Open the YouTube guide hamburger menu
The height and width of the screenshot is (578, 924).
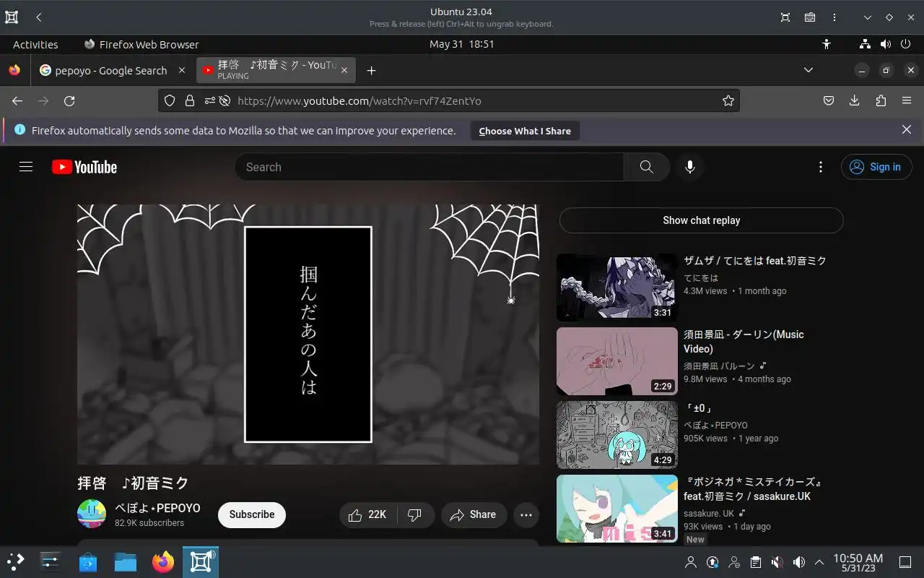click(x=26, y=167)
